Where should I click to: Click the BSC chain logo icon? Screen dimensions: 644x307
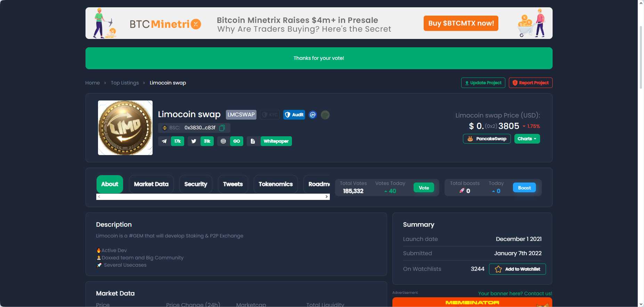coord(165,128)
